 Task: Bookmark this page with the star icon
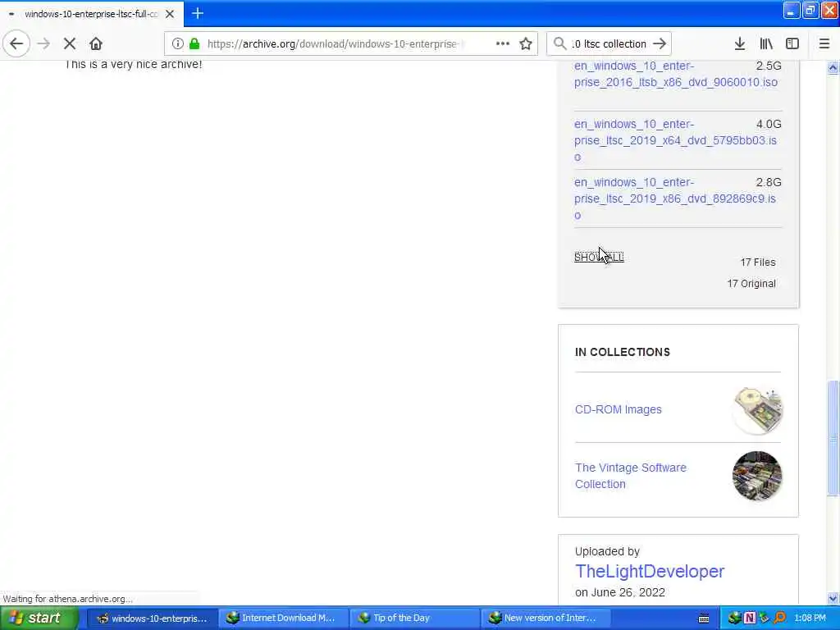pyautogui.click(x=526, y=43)
